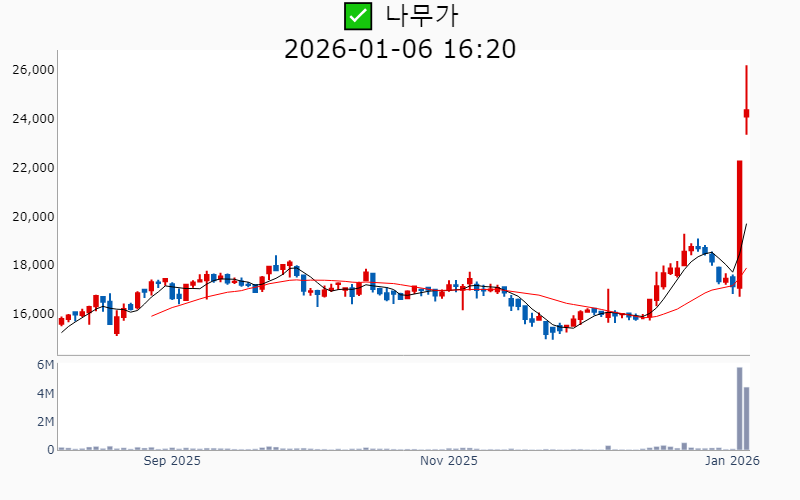Select the 26,000 price axis label
The height and width of the screenshot is (500, 800).
(x=32, y=70)
